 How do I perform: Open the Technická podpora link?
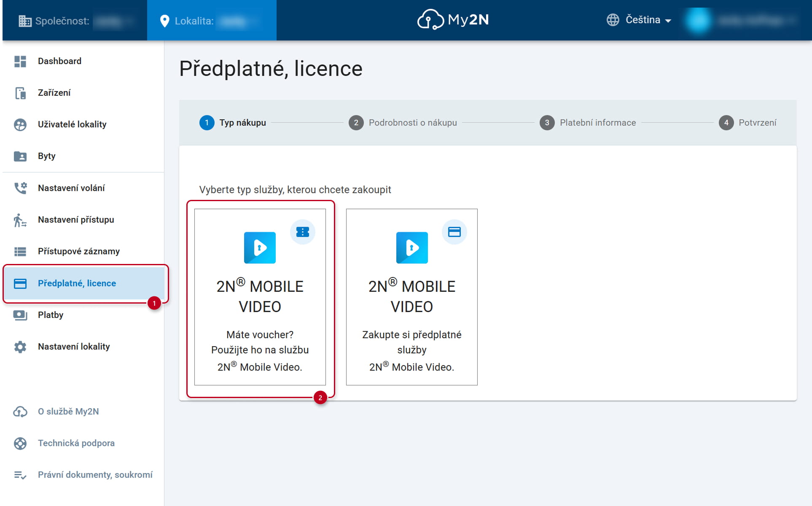click(x=83, y=443)
